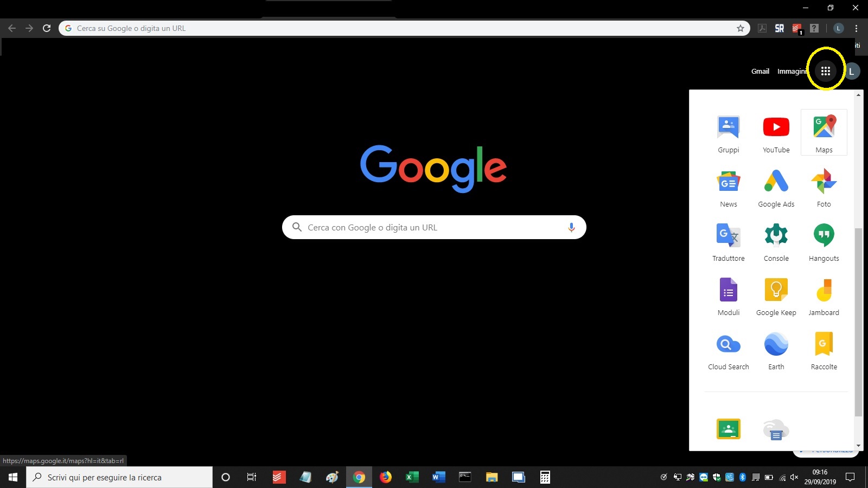The width and height of the screenshot is (868, 488).
Task: Click the taskbar clock showing 09:16
Action: pyautogui.click(x=820, y=477)
